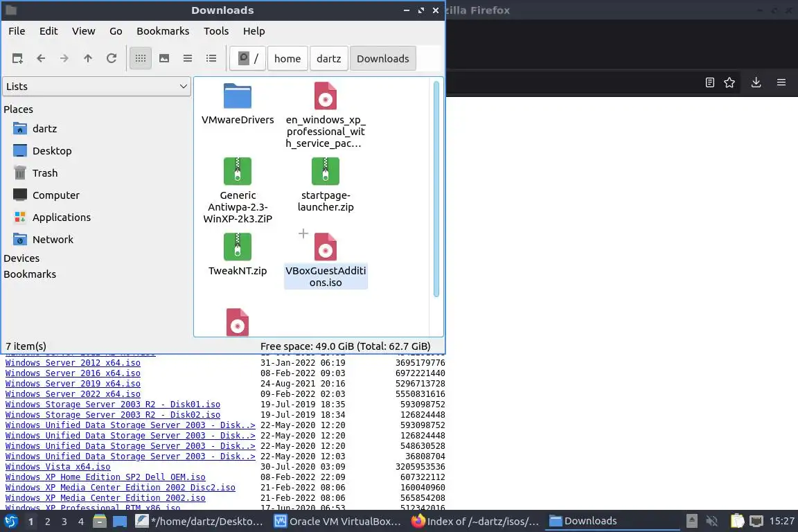Click the Devices section header
798x532 pixels.
click(21, 258)
